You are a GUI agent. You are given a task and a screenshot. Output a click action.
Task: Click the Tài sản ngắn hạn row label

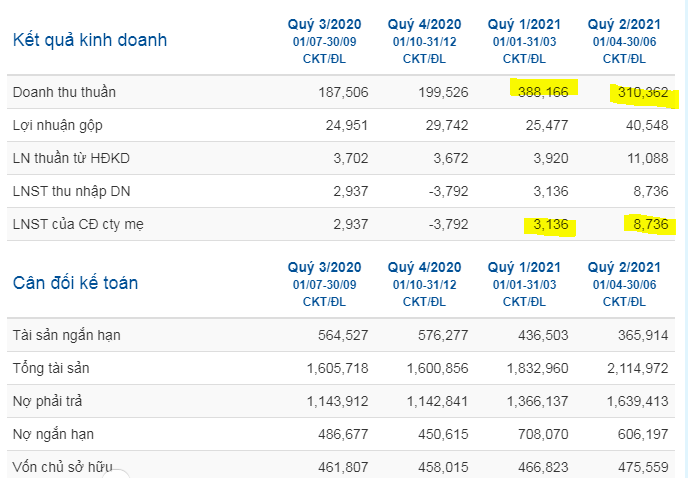point(66,335)
